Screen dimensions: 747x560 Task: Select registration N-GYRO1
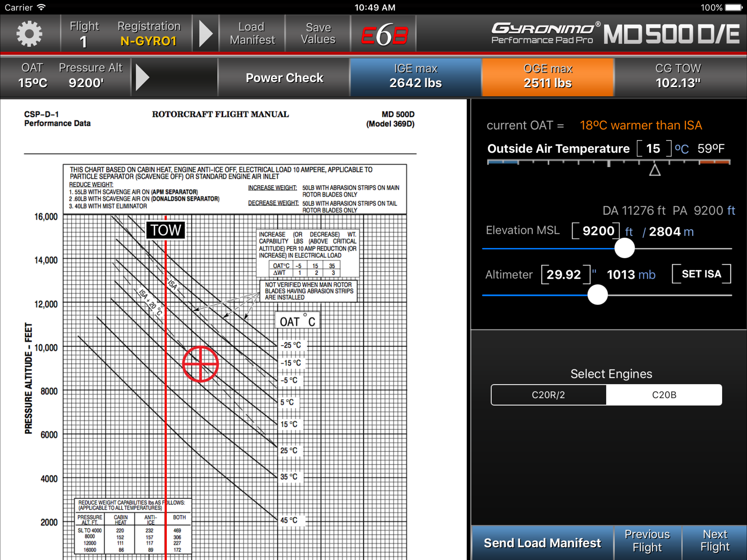(x=149, y=34)
